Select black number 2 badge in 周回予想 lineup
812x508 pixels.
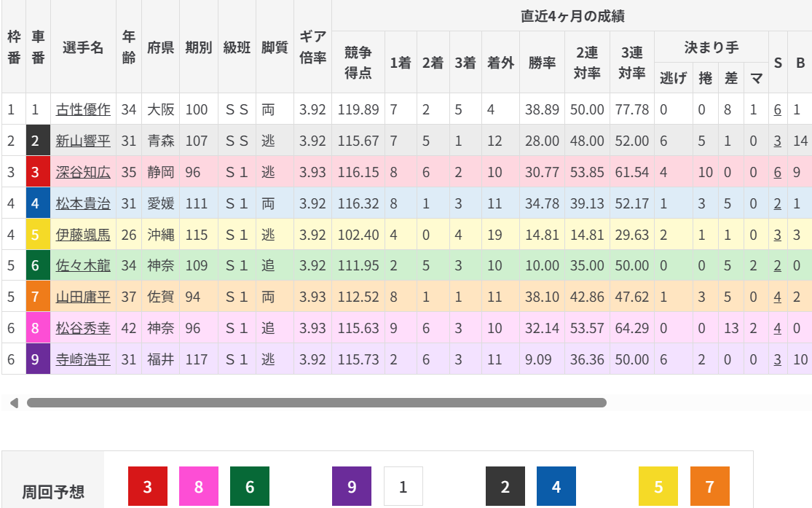[x=505, y=486]
